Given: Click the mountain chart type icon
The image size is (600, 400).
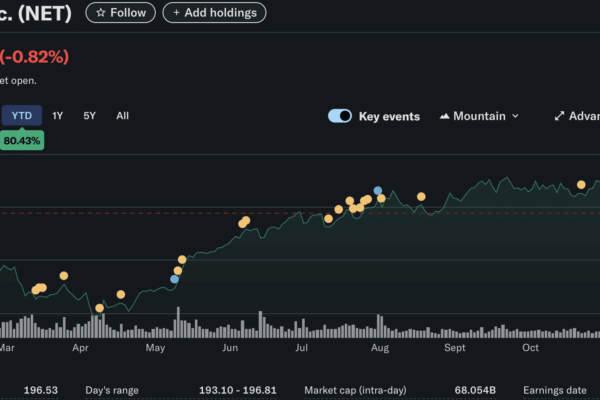Looking at the screenshot, I should point(444,116).
